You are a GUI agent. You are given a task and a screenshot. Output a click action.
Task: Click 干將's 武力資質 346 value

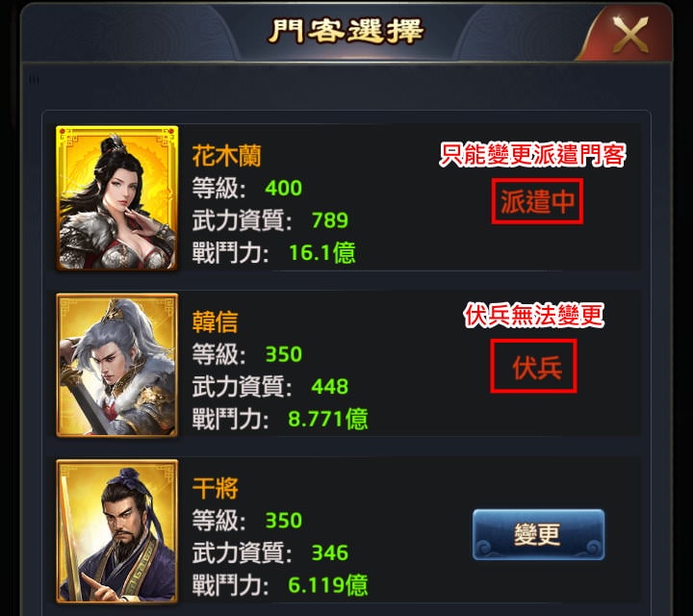330,552
